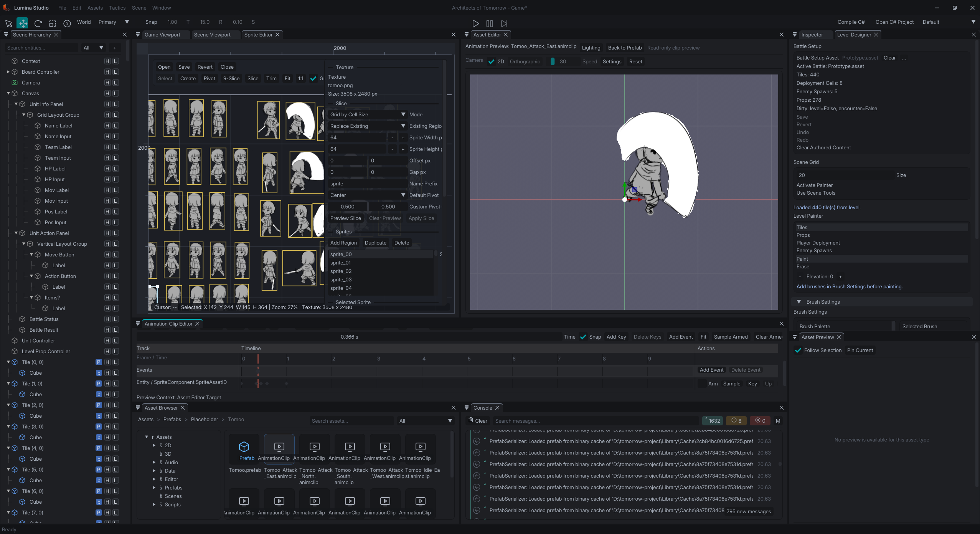Toggle the grid checkbox in Sprite Editor toolbar
The width and height of the screenshot is (980, 534).
313,78
